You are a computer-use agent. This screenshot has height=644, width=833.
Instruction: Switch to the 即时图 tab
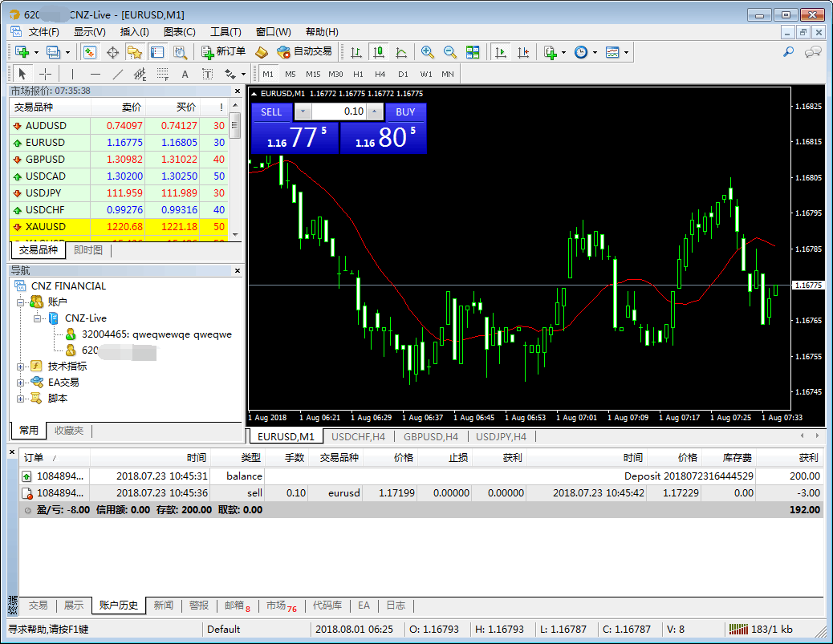click(88, 250)
